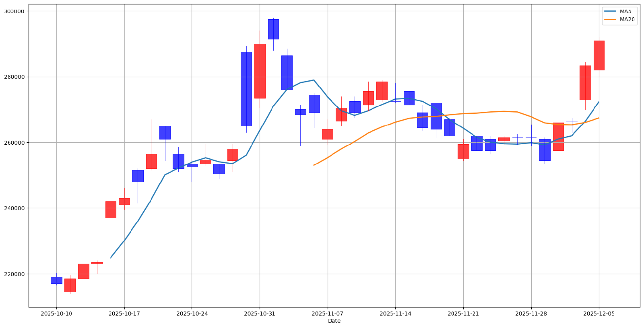Image resolution: width=644 pixels, height=328 pixels.
Task: Select the 2025-10-10 x-axis date label
Action: coord(56,314)
